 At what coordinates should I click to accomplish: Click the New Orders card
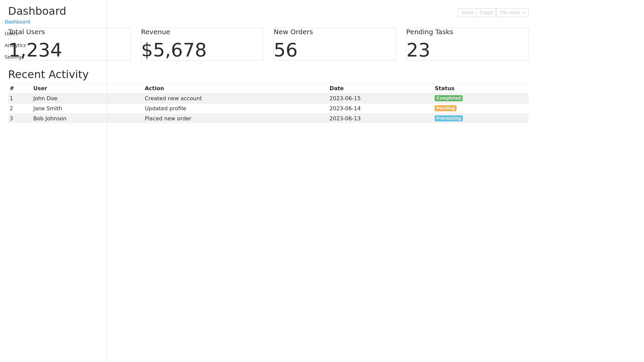point(334,44)
